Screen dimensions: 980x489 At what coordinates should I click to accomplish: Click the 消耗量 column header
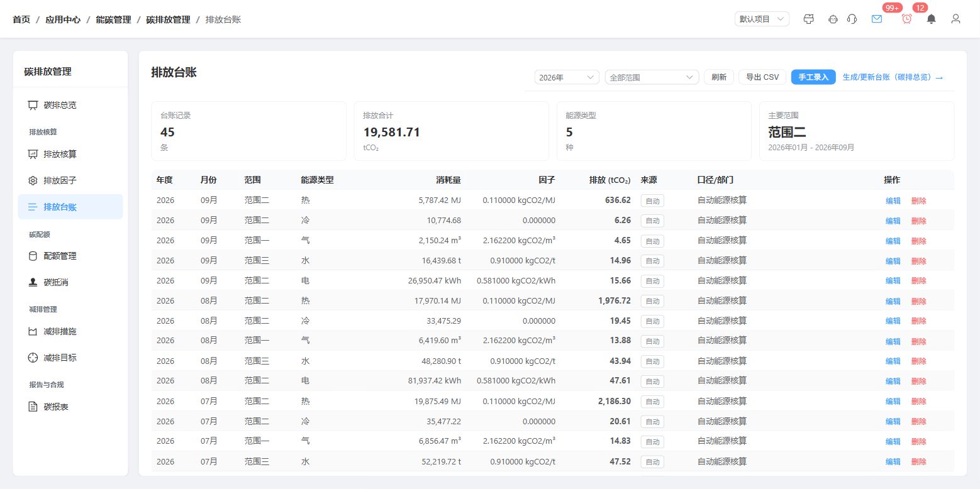pyautogui.click(x=448, y=180)
